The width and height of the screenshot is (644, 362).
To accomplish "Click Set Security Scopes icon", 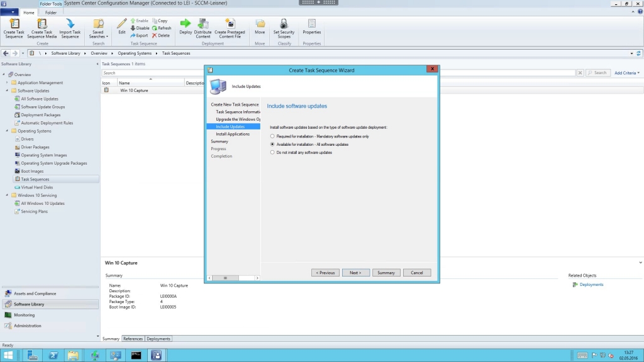I will [284, 28].
